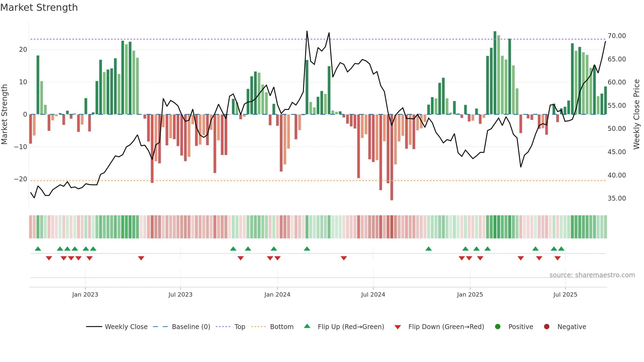Click the 40.00 price axis tick
644x362 pixels.
[617, 175]
